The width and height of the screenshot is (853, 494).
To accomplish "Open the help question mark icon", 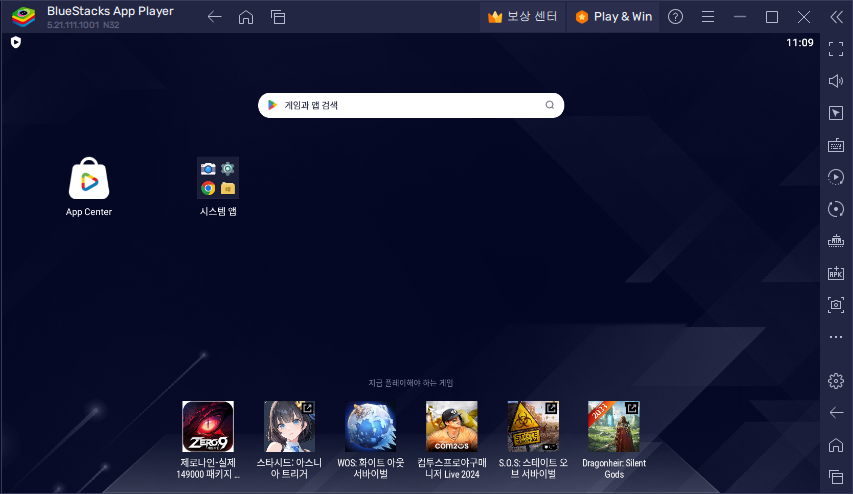I will [x=675, y=17].
